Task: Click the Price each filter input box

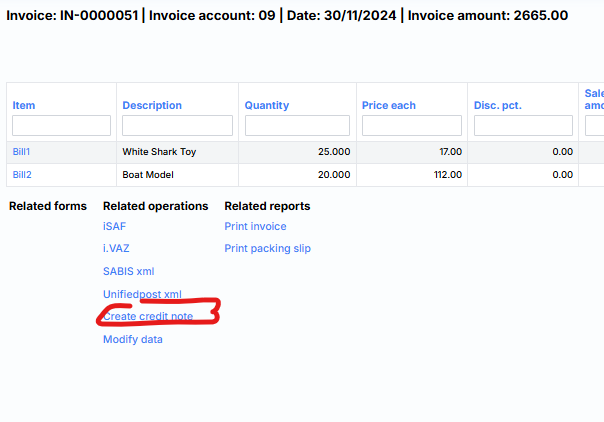Action: pyautogui.click(x=412, y=126)
